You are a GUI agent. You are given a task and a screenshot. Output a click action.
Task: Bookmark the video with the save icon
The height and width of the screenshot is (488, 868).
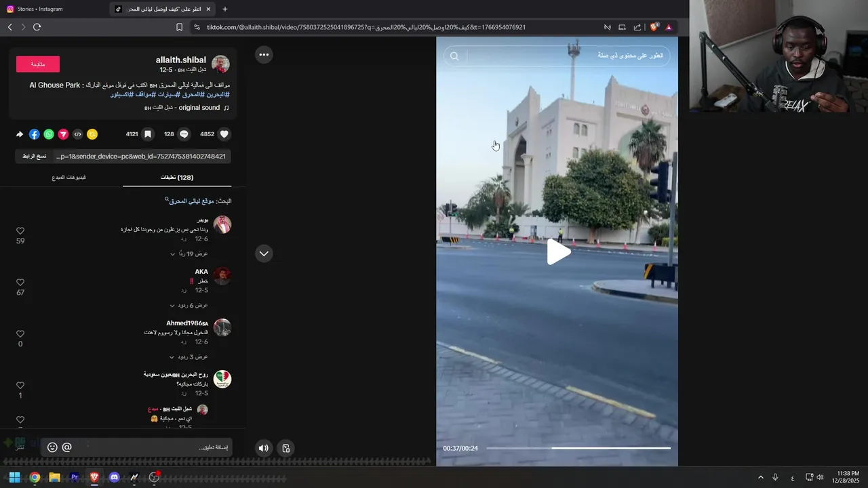(148, 134)
